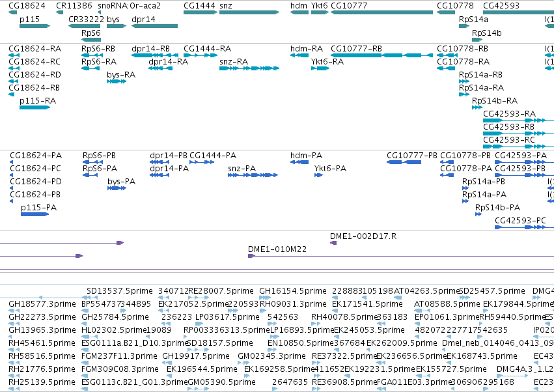The height and width of the screenshot is (392, 554).
Task: Select EST label EK155727.5prime
Action: pos(451,369)
